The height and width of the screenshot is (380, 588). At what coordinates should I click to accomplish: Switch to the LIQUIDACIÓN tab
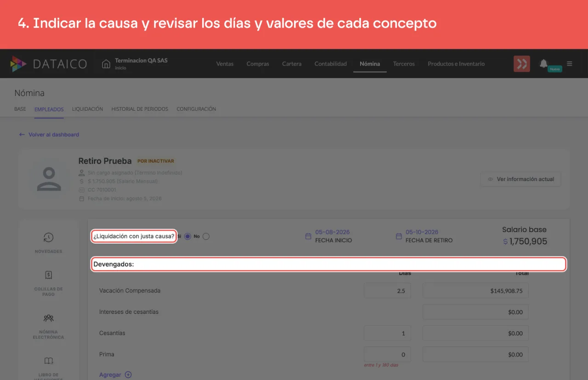pyautogui.click(x=87, y=109)
